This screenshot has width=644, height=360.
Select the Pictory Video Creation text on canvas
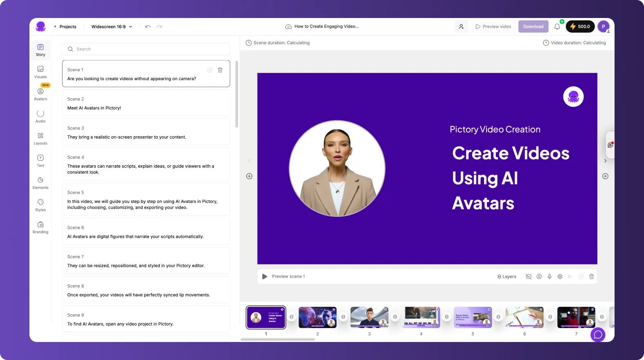click(x=495, y=130)
